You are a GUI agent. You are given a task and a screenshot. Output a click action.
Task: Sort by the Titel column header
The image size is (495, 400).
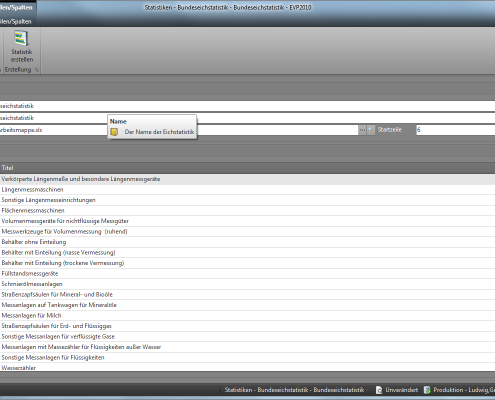[247, 168]
